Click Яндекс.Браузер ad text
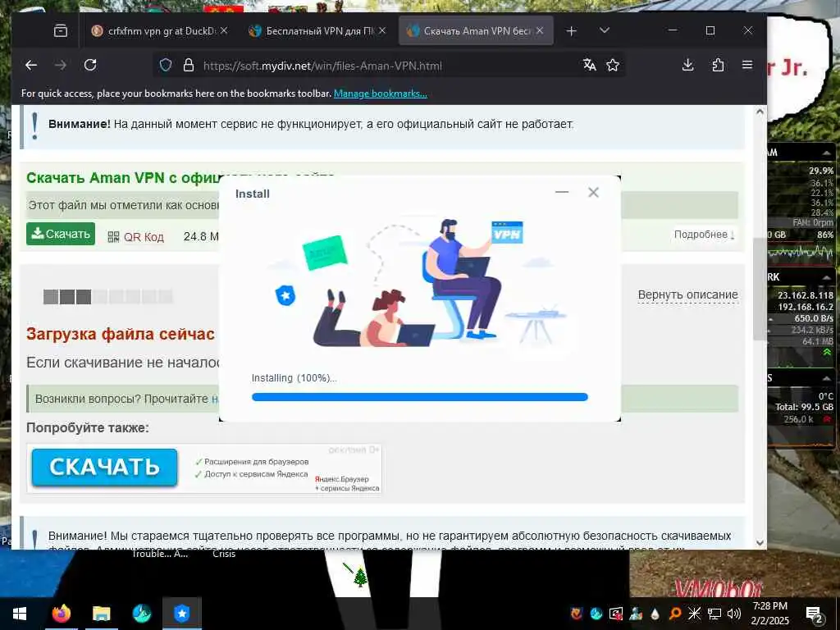The width and height of the screenshot is (840, 630). point(342,479)
